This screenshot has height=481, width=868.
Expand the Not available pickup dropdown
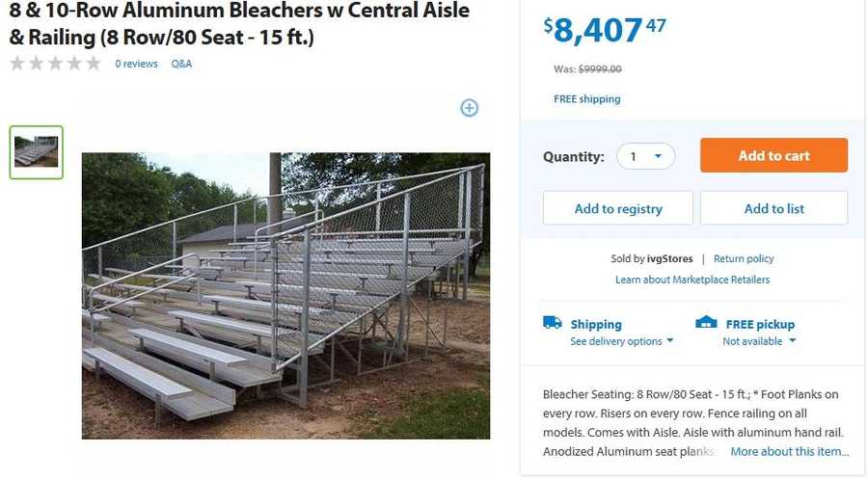point(759,341)
